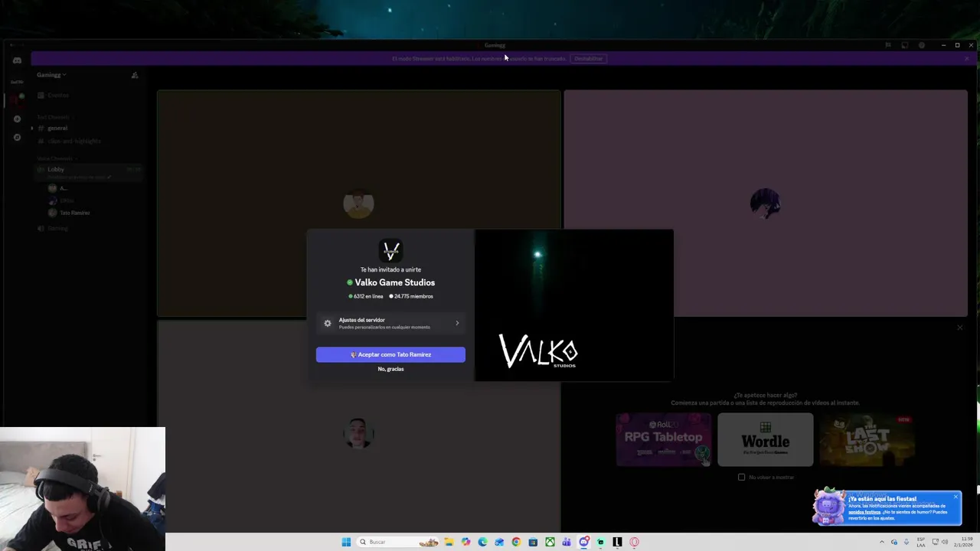Open Windows Start menu
This screenshot has height=551, width=980.
346,542
